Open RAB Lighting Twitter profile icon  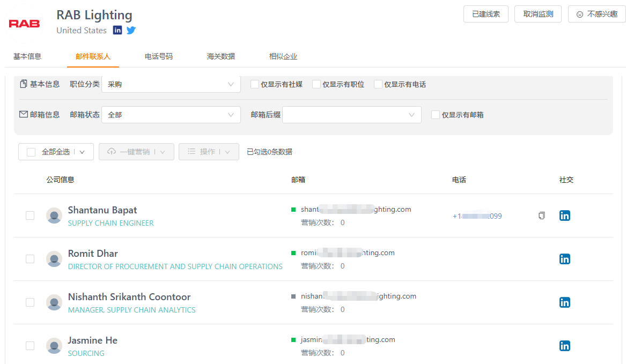point(131,31)
